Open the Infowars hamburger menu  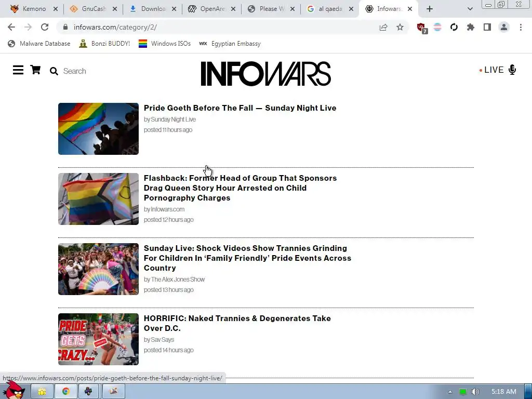pyautogui.click(x=18, y=70)
